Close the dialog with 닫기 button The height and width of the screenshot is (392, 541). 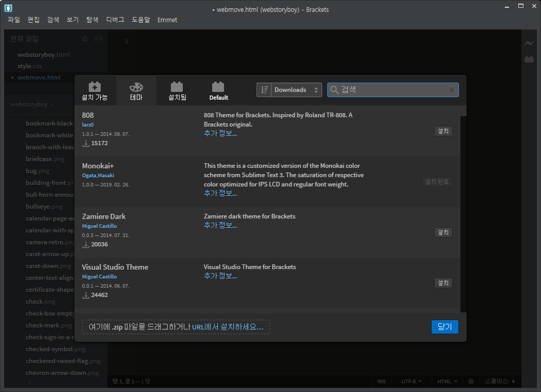pos(445,327)
